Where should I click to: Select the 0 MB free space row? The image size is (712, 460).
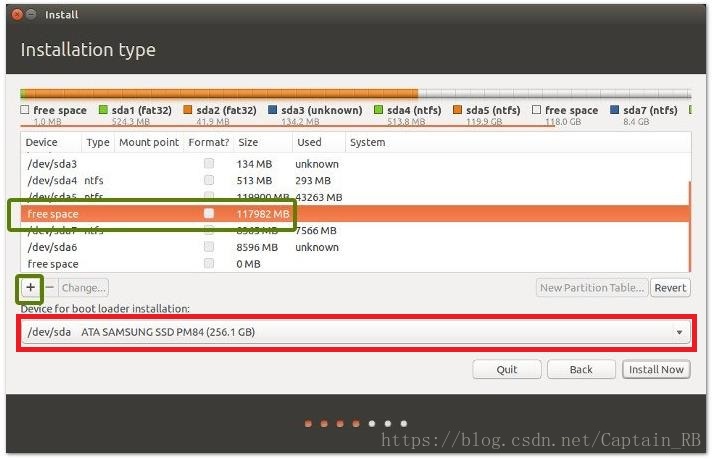click(355, 264)
